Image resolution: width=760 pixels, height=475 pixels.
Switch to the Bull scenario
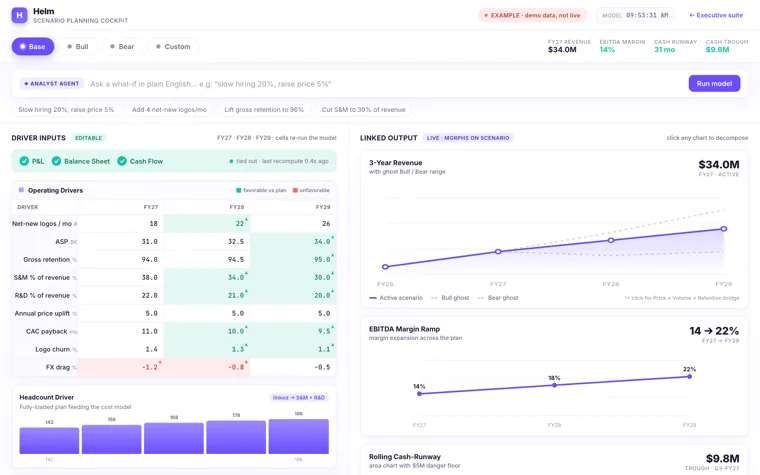(78, 47)
